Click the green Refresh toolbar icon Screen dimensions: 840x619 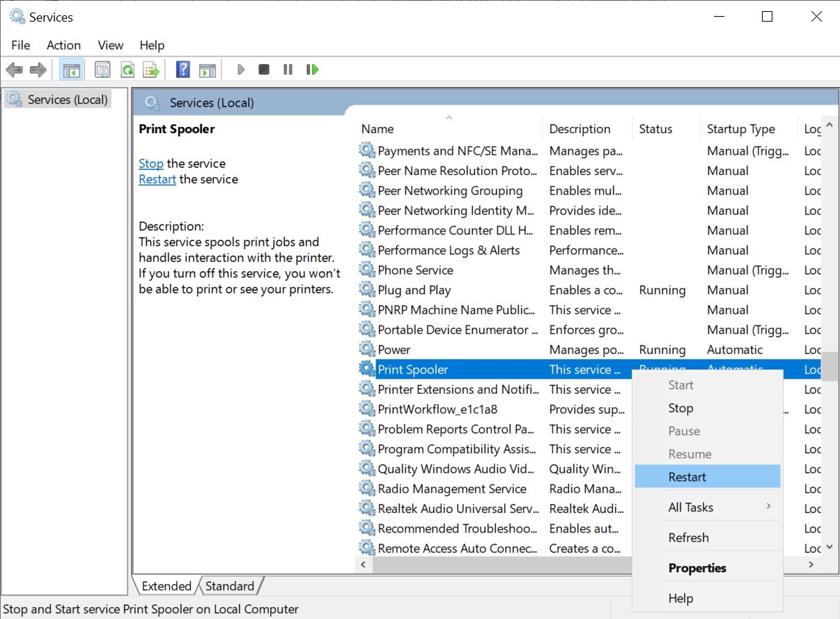pyautogui.click(x=127, y=70)
